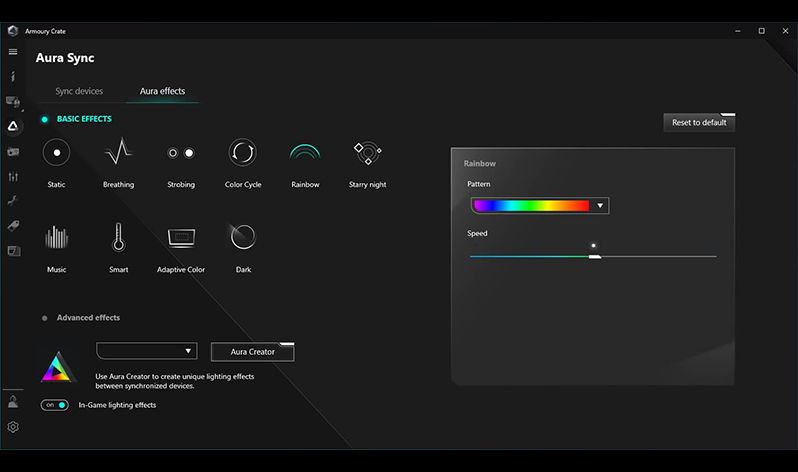The image size is (798, 472).
Task: Open the user profile sidebar icon
Action: point(13,402)
